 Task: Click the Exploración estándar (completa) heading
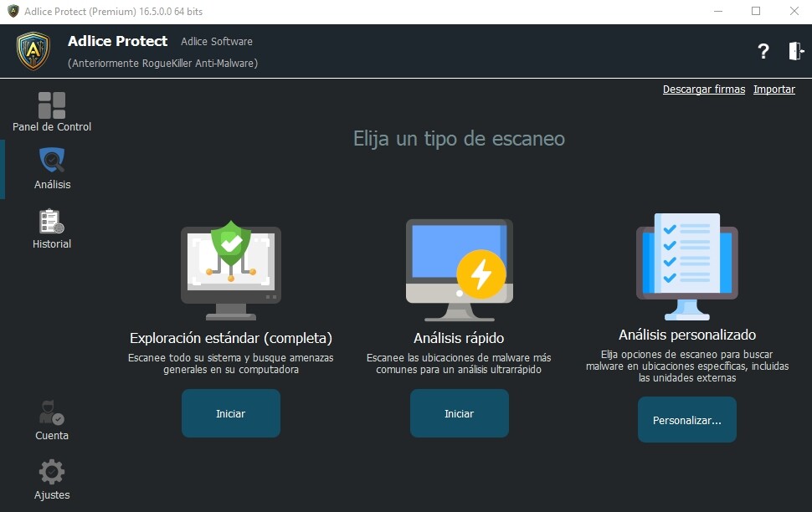tap(231, 338)
